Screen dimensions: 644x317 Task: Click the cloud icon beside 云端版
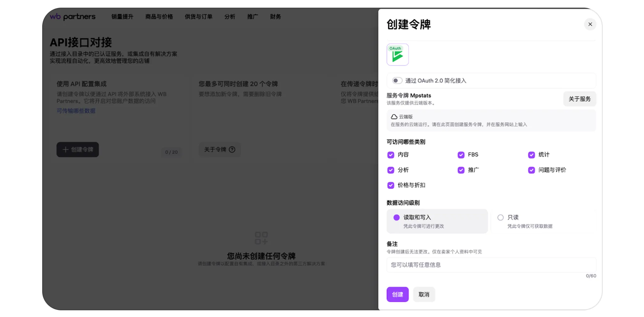394,117
